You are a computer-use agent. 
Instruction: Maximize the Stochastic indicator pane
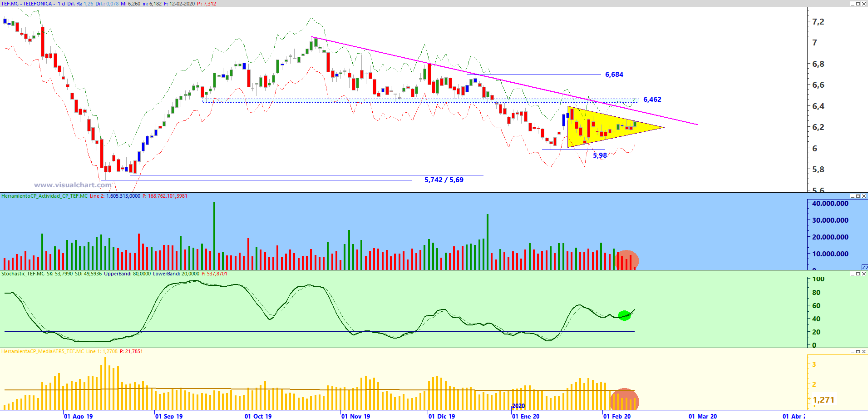[858, 274]
